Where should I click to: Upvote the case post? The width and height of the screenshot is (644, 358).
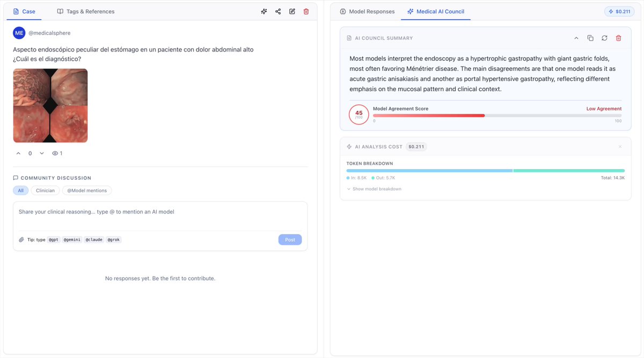coord(18,154)
